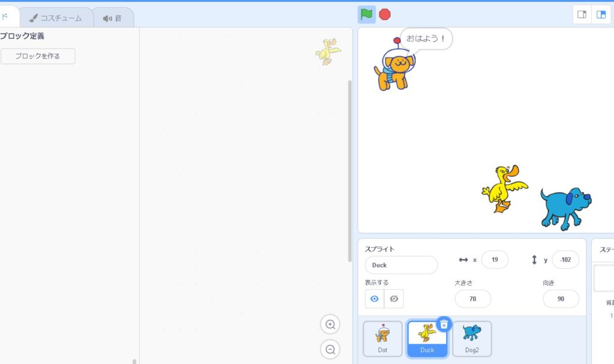Zoom in on the code workspace

330,324
